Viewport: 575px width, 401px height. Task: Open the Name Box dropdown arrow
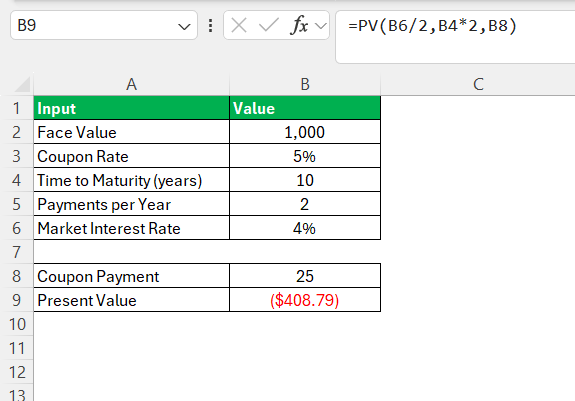tap(184, 26)
